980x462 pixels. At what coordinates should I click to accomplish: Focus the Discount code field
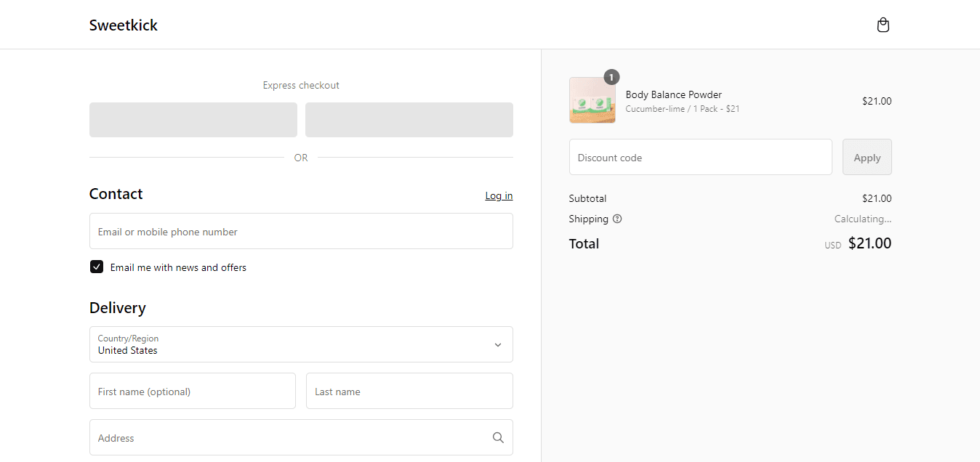pyautogui.click(x=701, y=157)
